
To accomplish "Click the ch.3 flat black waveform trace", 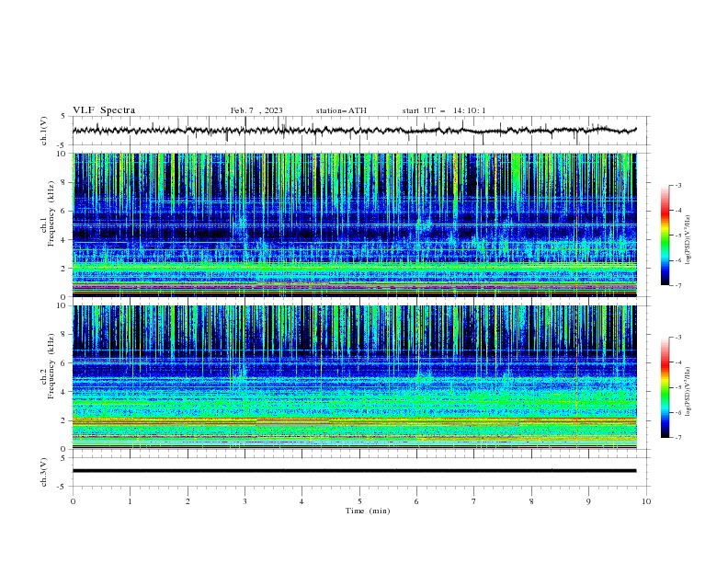I will tap(354, 471).
